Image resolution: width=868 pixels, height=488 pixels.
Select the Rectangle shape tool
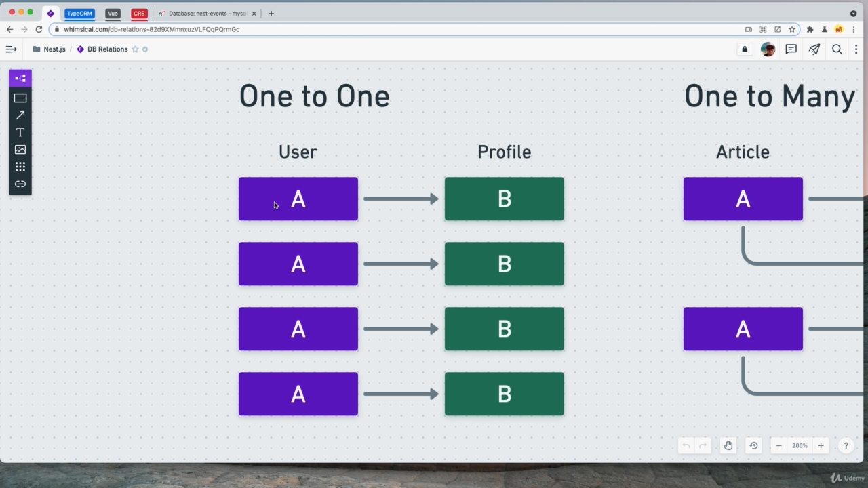[20, 98]
